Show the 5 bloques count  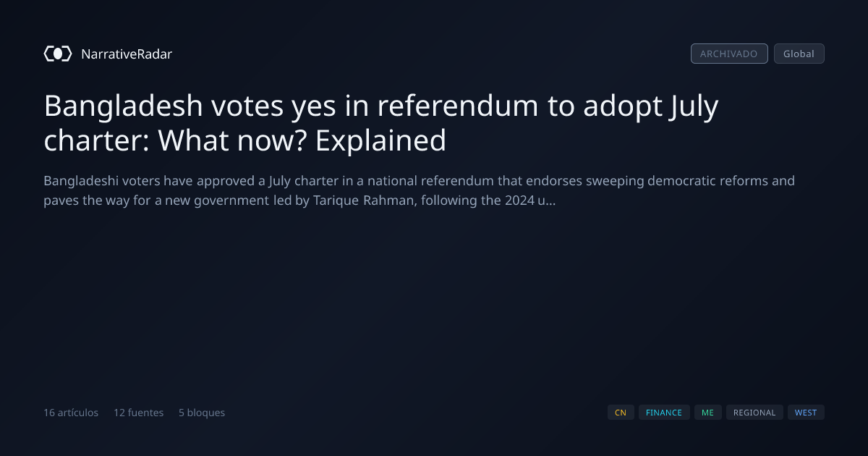click(x=202, y=413)
